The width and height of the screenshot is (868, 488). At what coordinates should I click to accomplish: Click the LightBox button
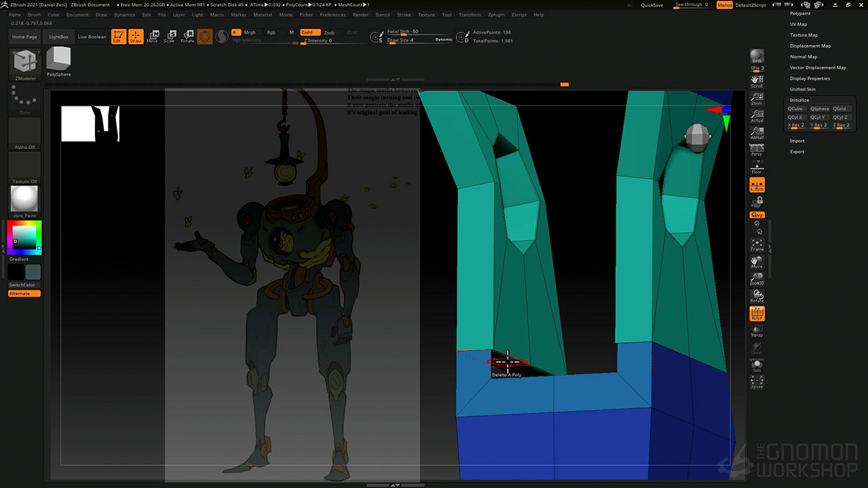[59, 37]
